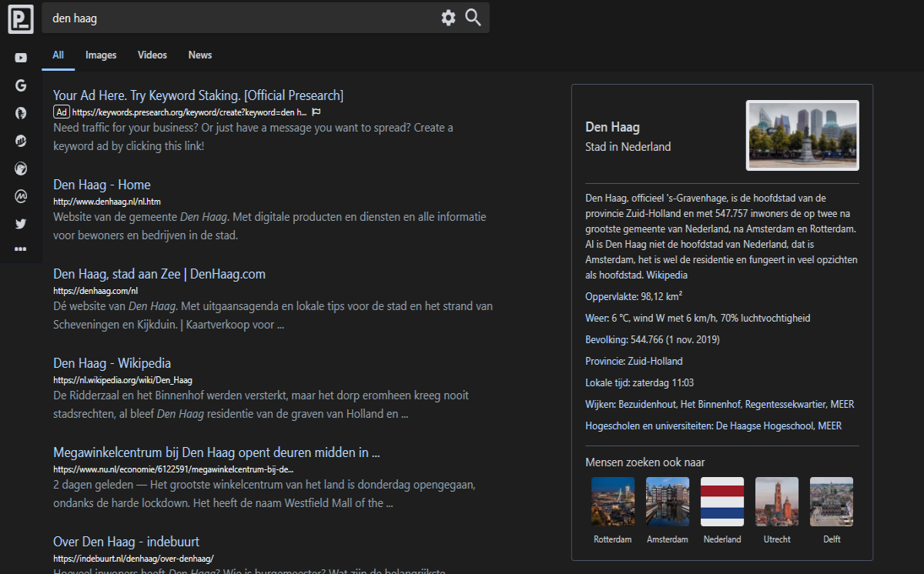924x574 pixels.
Task: Click 'Lokale tijd: zaterdag 11:03' line
Action: coord(640,382)
